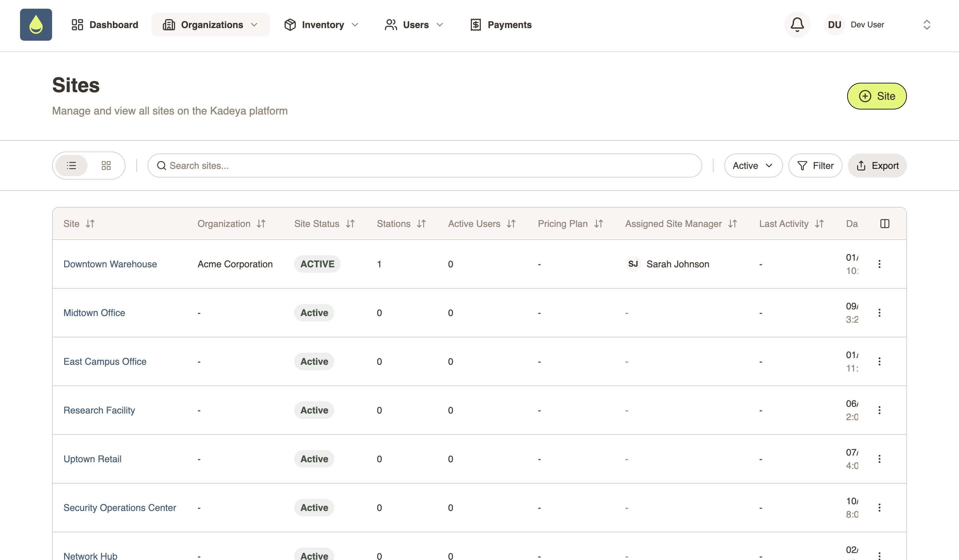Expand the Inventory menu
Viewport: 959px width, 560px height.
pyautogui.click(x=322, y=25)
